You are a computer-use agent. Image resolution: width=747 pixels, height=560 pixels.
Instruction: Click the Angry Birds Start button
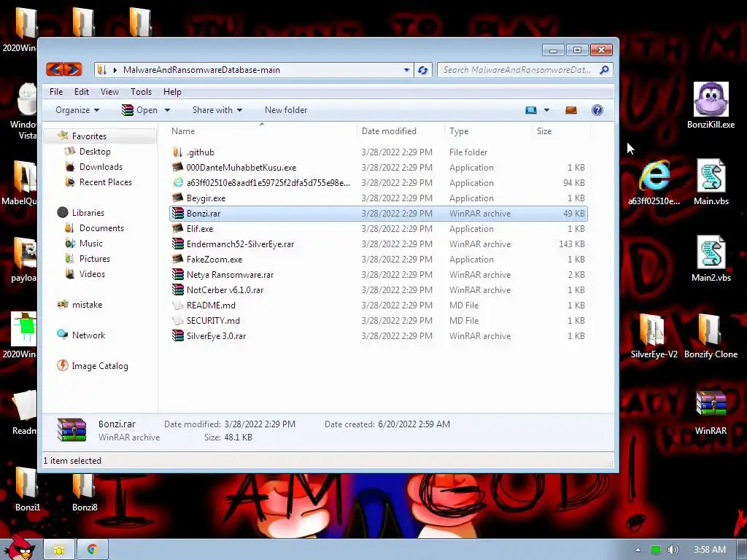click(x=19, y=548)
